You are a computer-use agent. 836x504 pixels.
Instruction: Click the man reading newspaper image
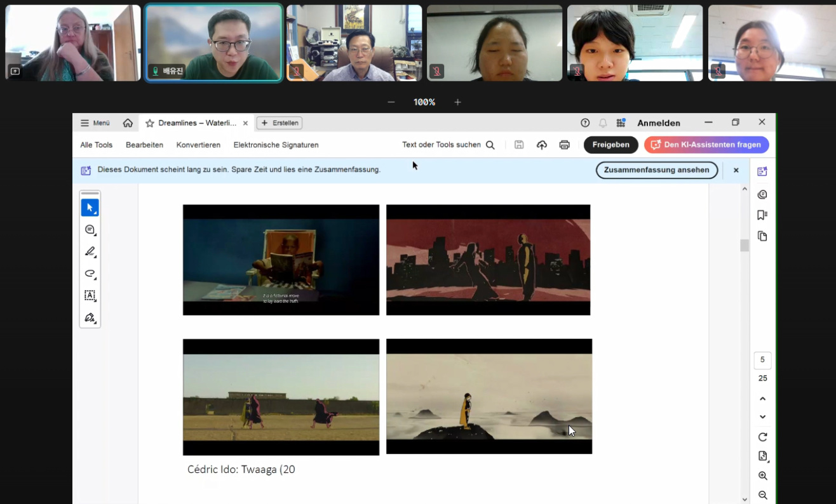coord(281,260)
